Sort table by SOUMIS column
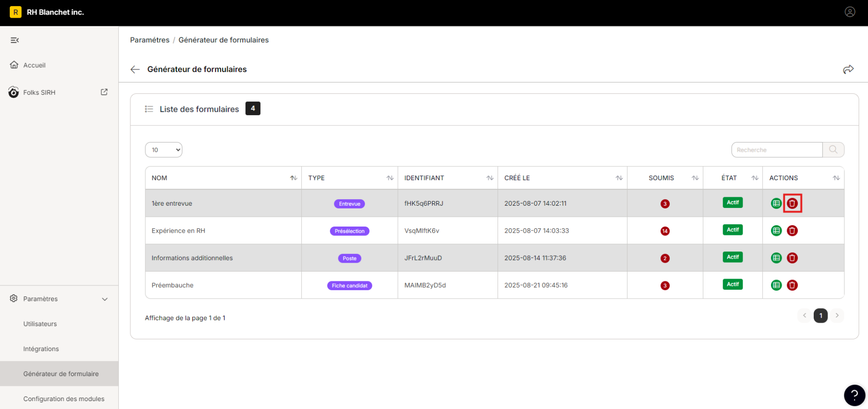This screenshot has height=409, width=868. click(695, 178)
